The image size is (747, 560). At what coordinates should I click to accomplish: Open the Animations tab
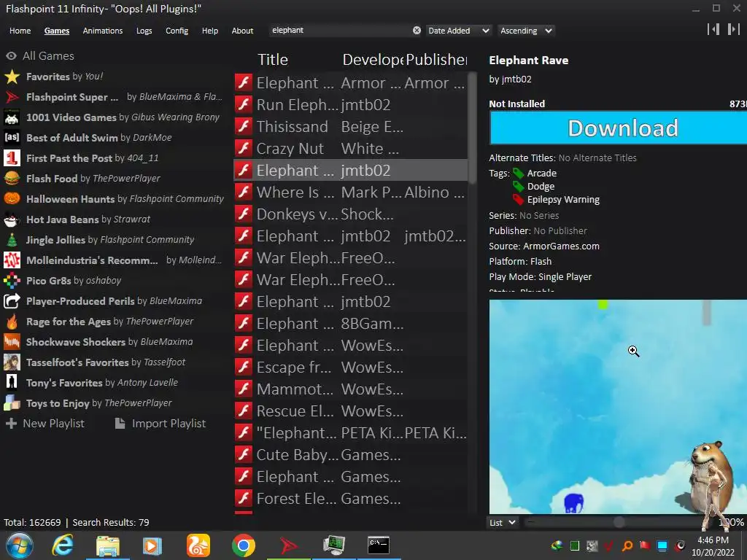click(x=102, y=31)
